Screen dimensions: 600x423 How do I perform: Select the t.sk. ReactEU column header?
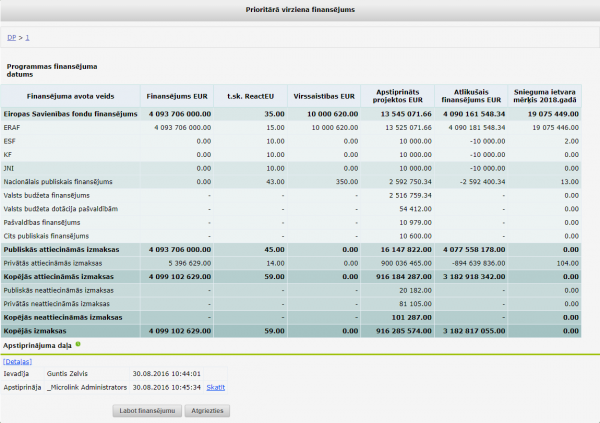click(x=250, y=97)
